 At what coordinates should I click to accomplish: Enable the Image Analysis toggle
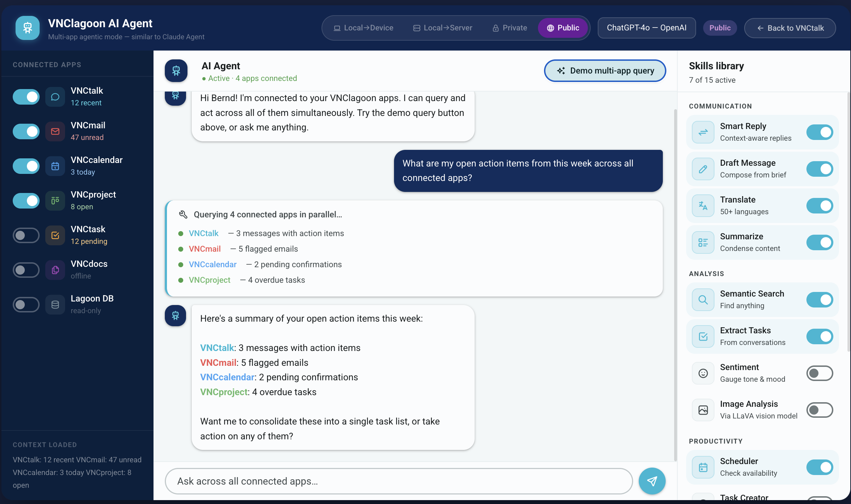click(820, 410)
